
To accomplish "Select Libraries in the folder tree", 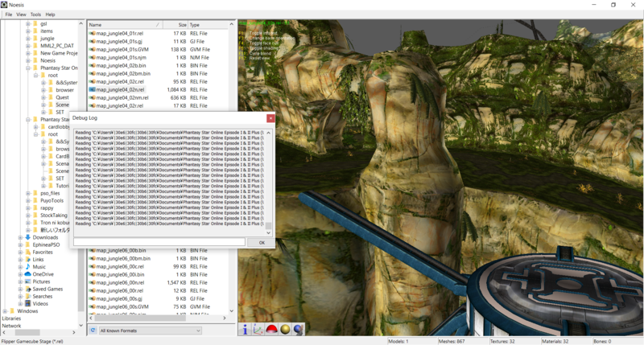I will 11,318.
